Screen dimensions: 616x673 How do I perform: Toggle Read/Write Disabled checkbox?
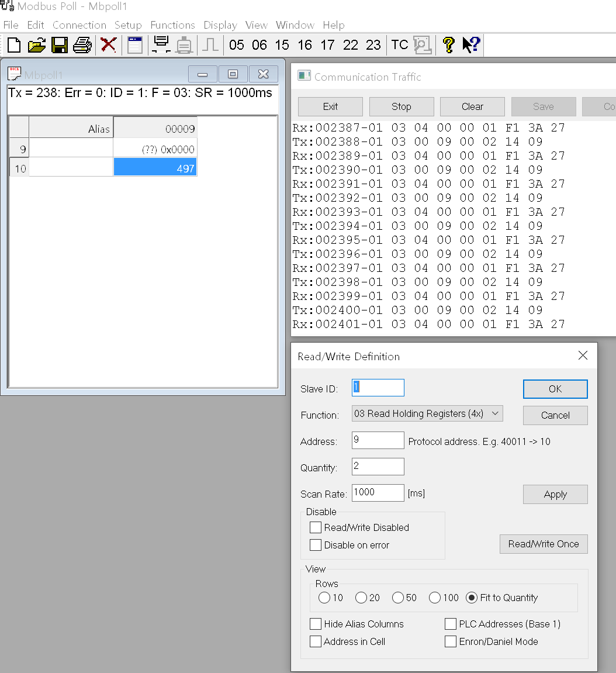[x=316, y=527]
